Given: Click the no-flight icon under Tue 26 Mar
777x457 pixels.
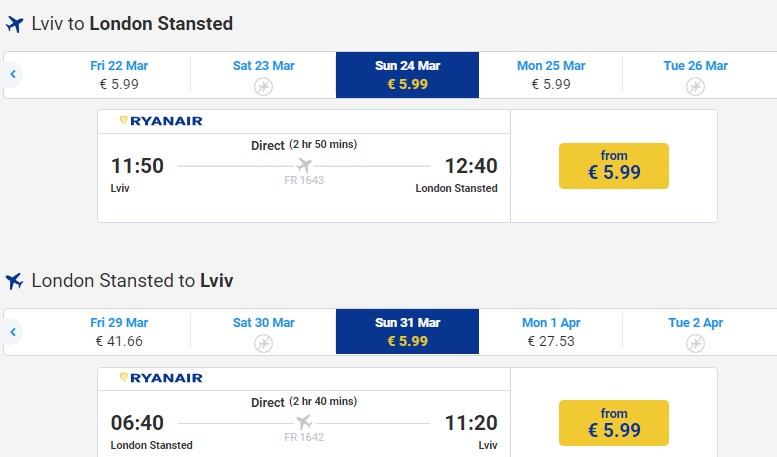Looking at the screenshot, I should (x=695, y=86).
